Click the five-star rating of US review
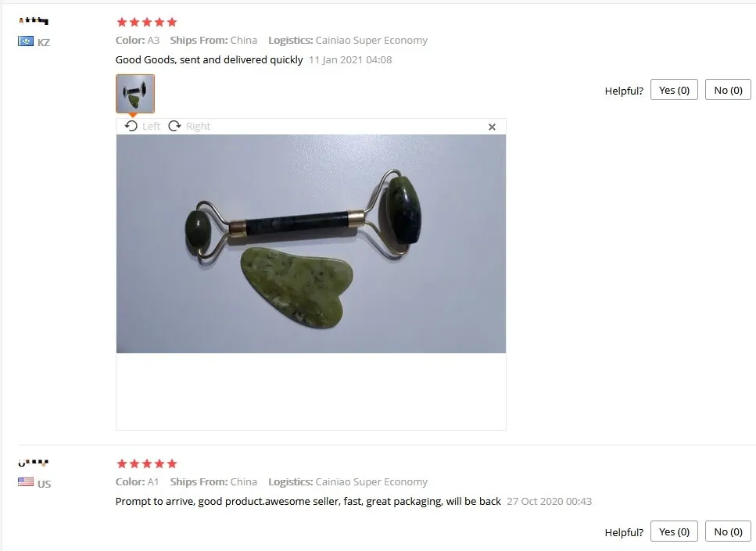 click(146, 463)
